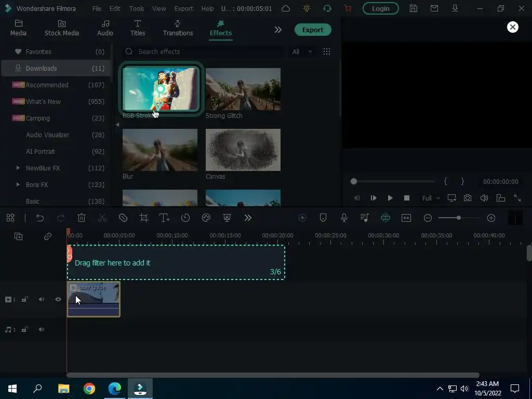Take a snapshot with camera icon
This screenshot has width=532, height=399.
click(468, 198)
